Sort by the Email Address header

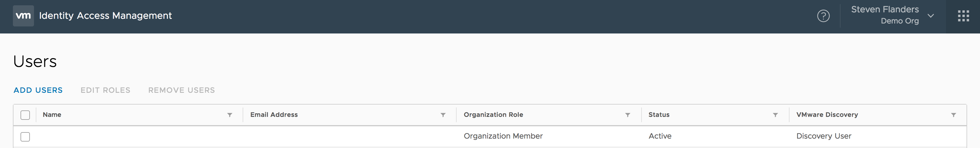click(x=274, y=115)
